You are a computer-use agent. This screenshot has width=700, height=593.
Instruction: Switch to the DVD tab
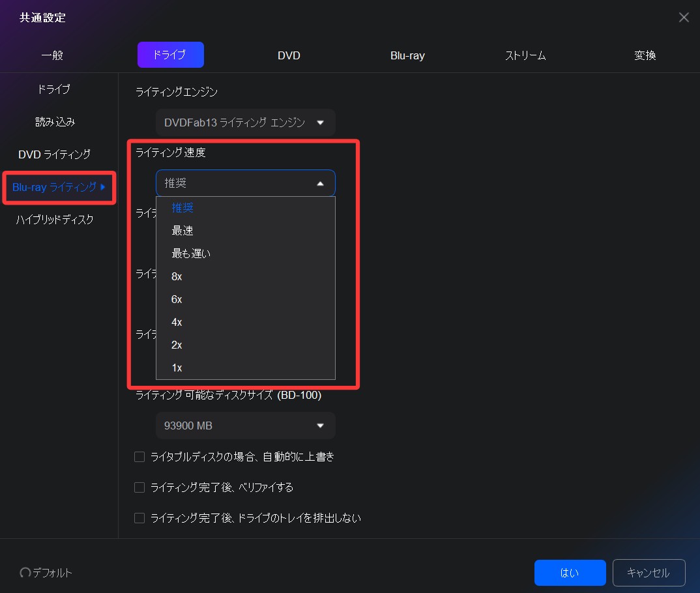(x=289, y=55)
